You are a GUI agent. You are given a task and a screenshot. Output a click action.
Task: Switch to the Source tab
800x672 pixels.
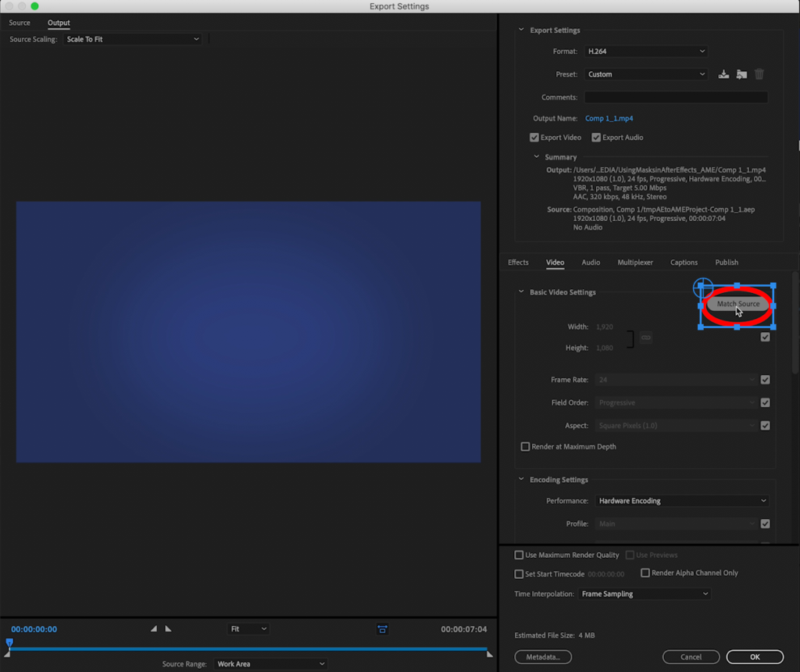point(20,23)
